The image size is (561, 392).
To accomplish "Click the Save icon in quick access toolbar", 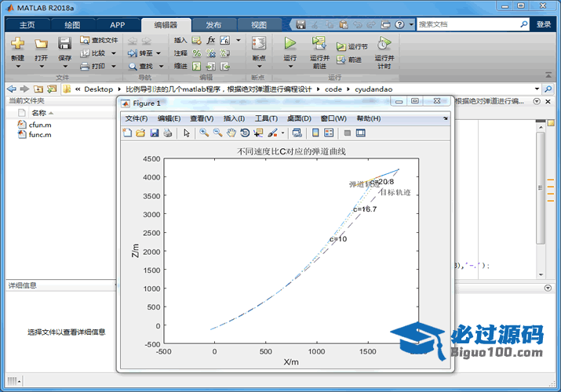I will [301, 24].
